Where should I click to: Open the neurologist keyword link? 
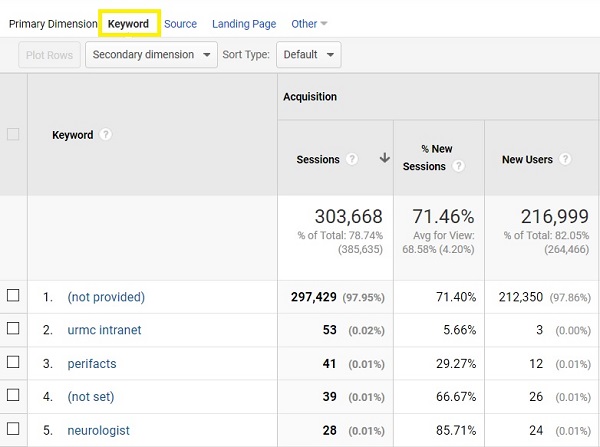point(98,431)
